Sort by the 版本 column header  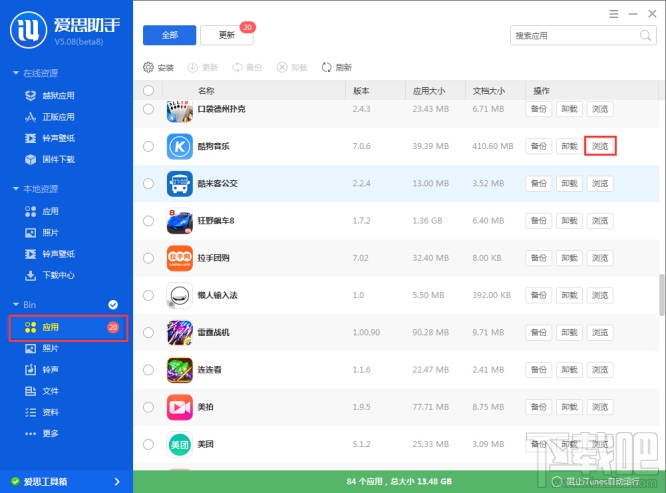click(361, 91)
